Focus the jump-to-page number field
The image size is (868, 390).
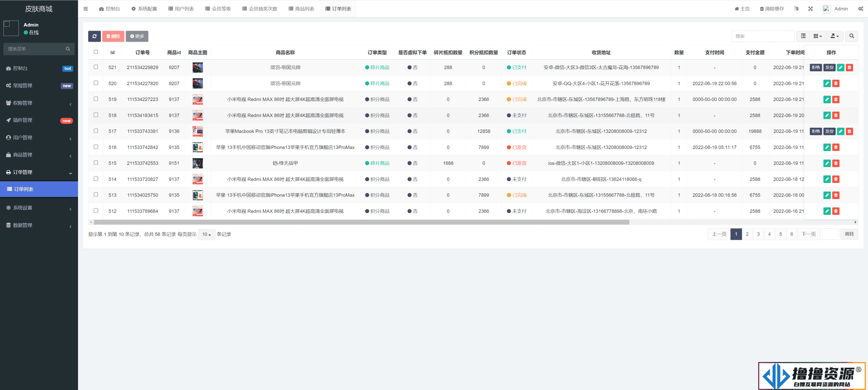point(830,234)
